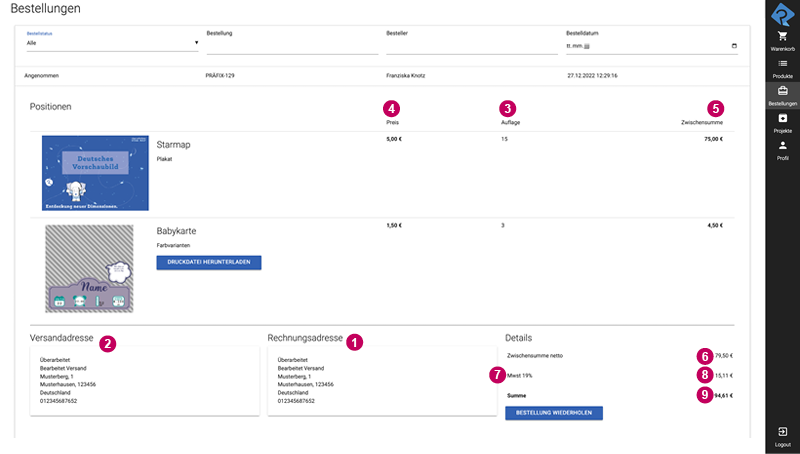Click the app logo at top right

(782, 12)
